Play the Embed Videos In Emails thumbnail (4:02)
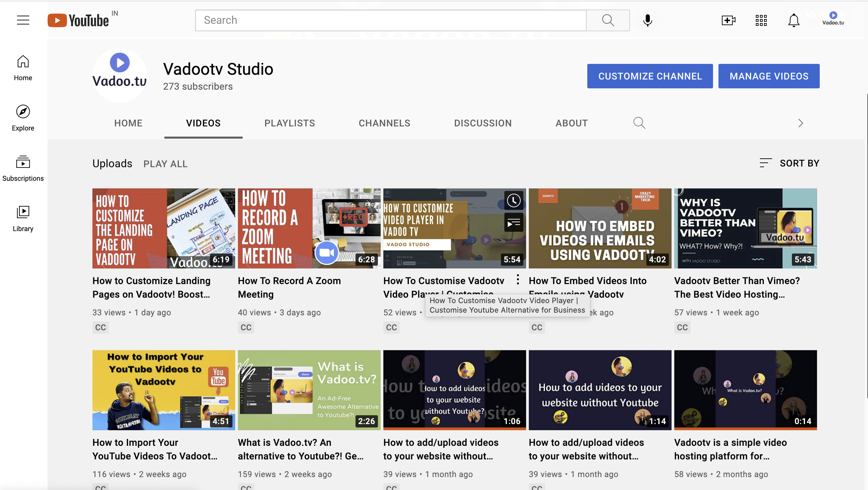The height and width of the screenshot is (490, 868). 600,228
